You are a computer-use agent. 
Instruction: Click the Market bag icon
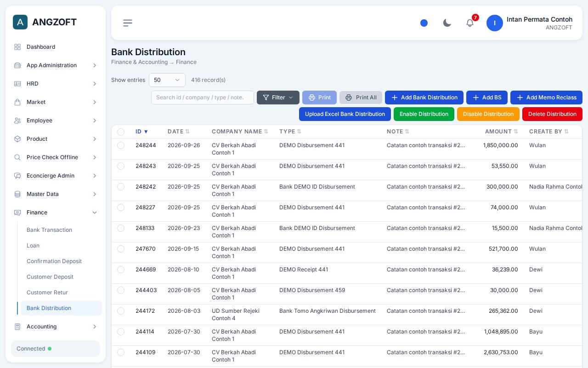tap(17, 102)
